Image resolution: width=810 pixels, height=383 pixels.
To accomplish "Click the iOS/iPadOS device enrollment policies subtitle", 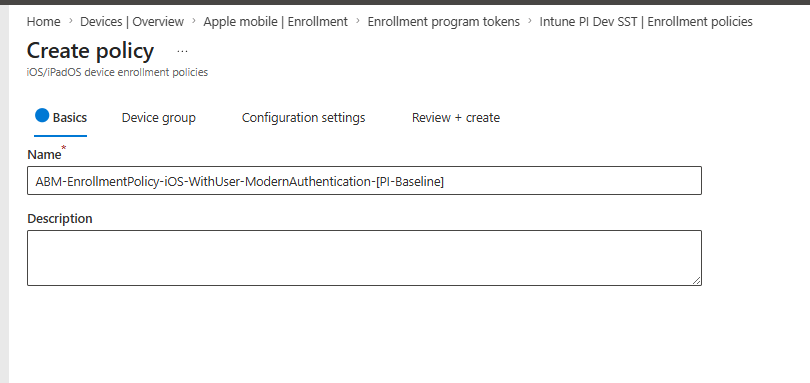I will pyautogui.click(x=117, y=72).
